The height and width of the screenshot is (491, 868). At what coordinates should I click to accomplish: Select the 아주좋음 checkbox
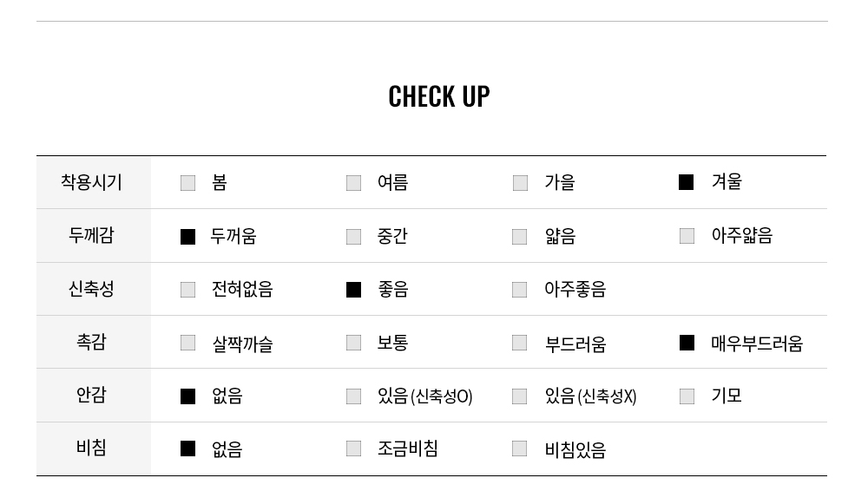click(x=519, y=290)
